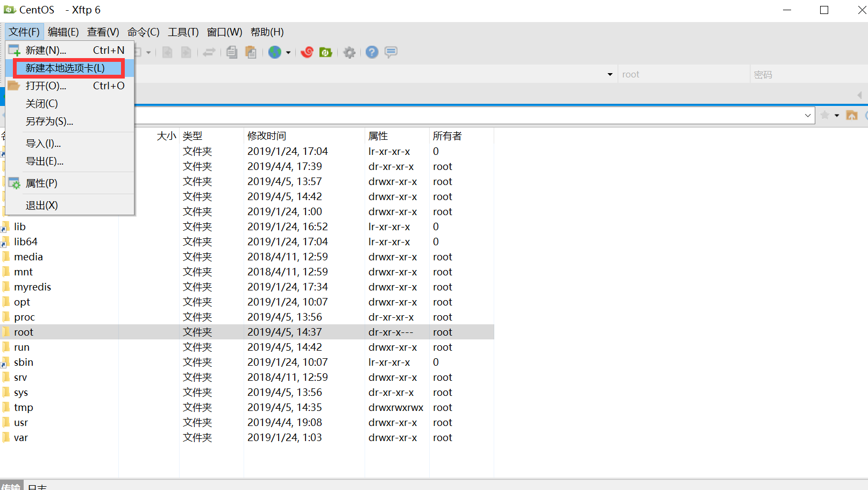Click the copy toolbar icon

(x=232, y=52)
